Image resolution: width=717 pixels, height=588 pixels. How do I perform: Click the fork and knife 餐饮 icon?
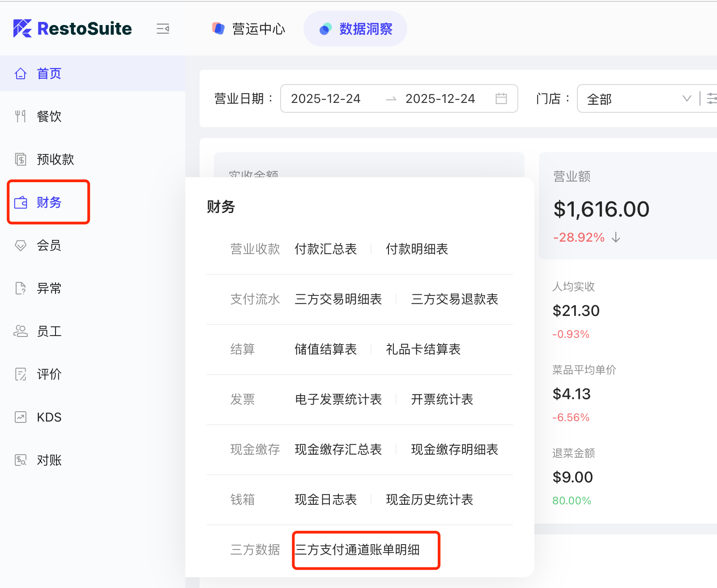tap(21, 116)
